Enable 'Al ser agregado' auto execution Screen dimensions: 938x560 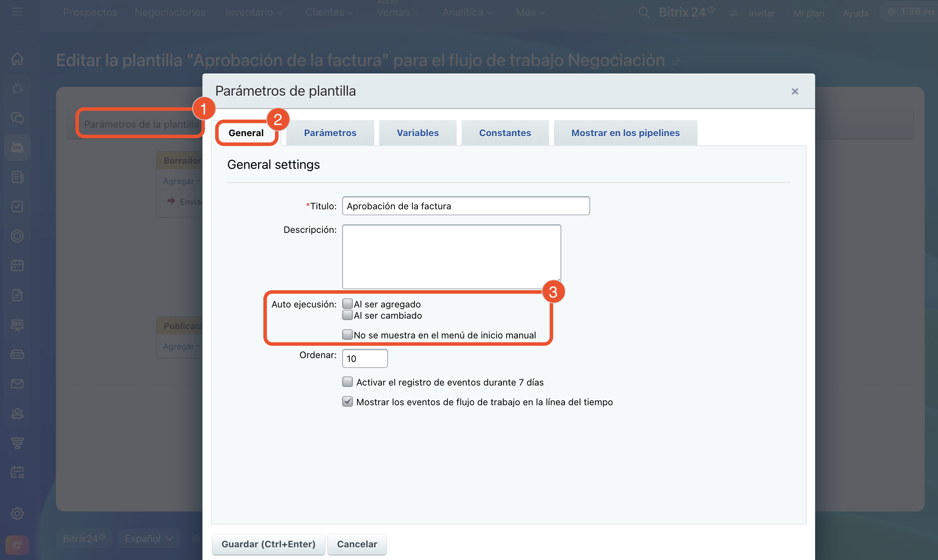348,304
